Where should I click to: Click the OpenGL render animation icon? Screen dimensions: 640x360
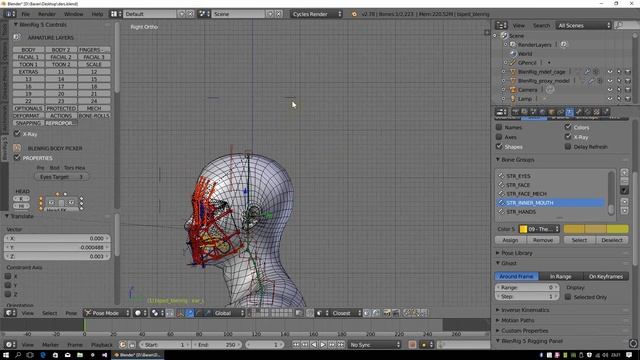point(396,313)
